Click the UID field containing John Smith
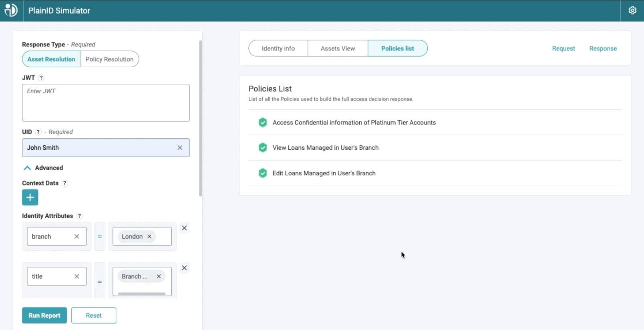The image size is (644, 330). tap(106, 148)
